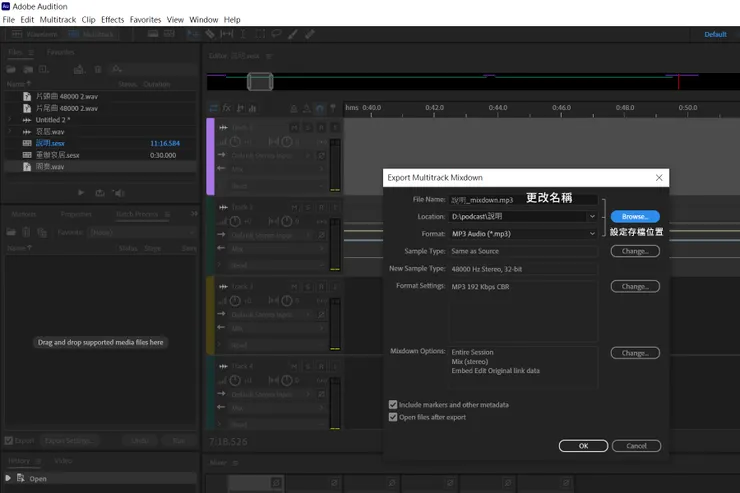Open the Effects menu
This screenshot has height=493, width=740.
[x=112, y=20]
